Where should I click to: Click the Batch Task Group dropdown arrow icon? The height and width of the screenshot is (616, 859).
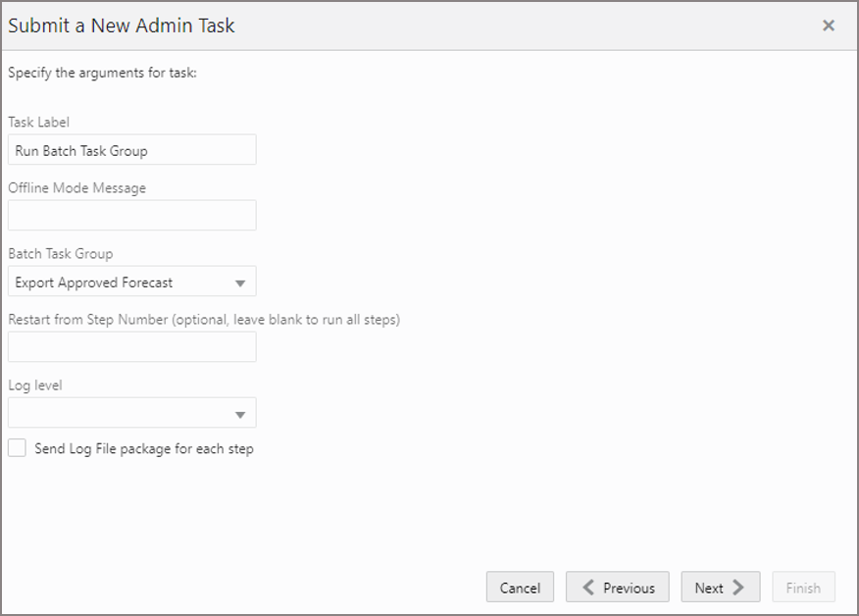(x=241, y=281)
